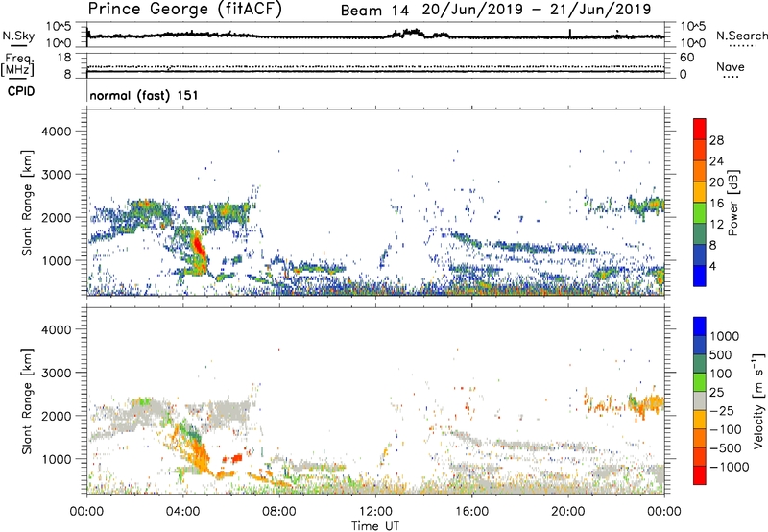
Task: Click the '24' Power color bar label
Action: [716, 161]
